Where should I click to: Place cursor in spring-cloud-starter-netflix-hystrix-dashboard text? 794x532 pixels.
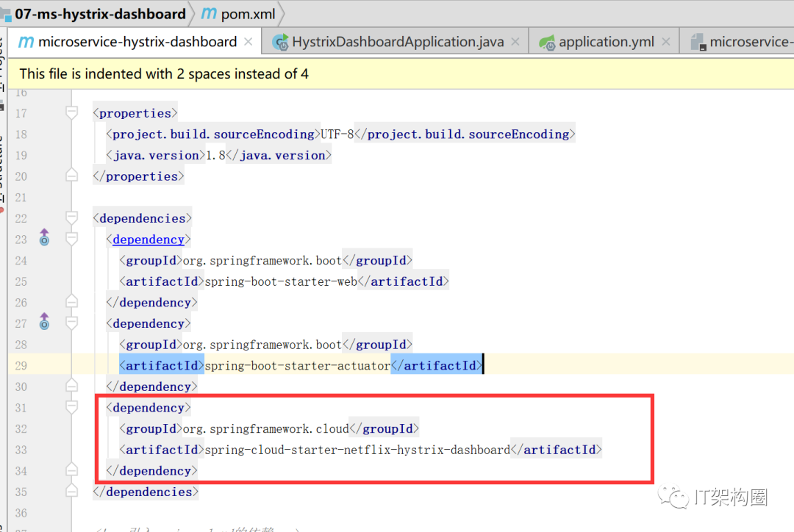[x=357, y=450]
